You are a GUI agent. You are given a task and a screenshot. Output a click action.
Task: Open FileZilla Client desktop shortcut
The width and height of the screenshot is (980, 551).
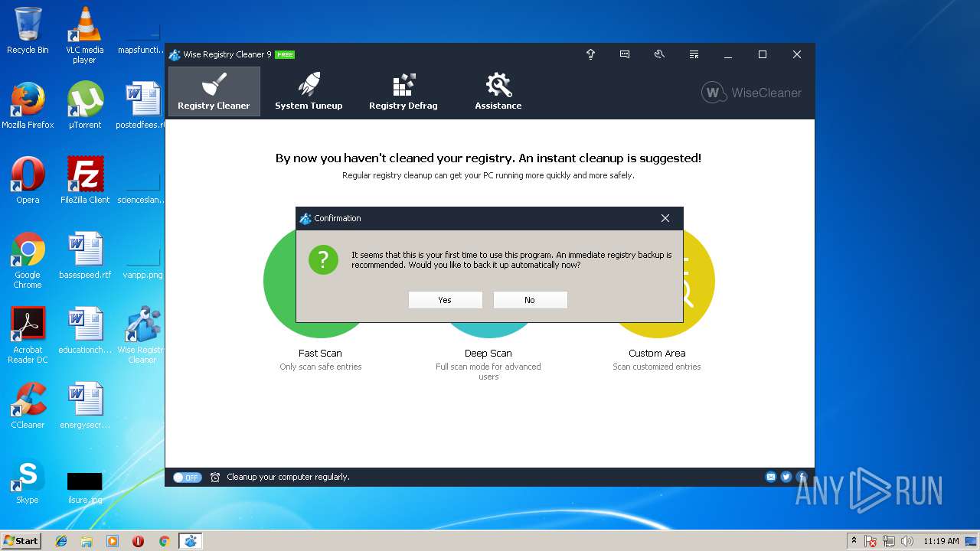point(84,181)
